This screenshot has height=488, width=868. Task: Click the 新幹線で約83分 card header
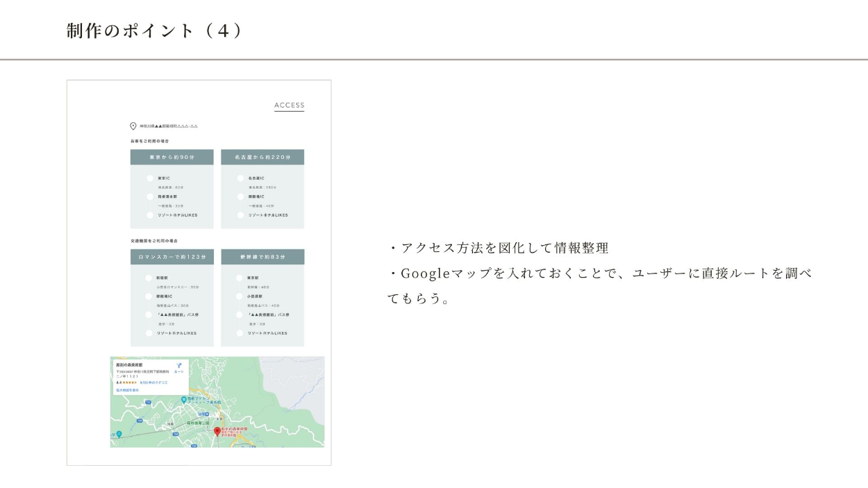click(x=262, y=257)
